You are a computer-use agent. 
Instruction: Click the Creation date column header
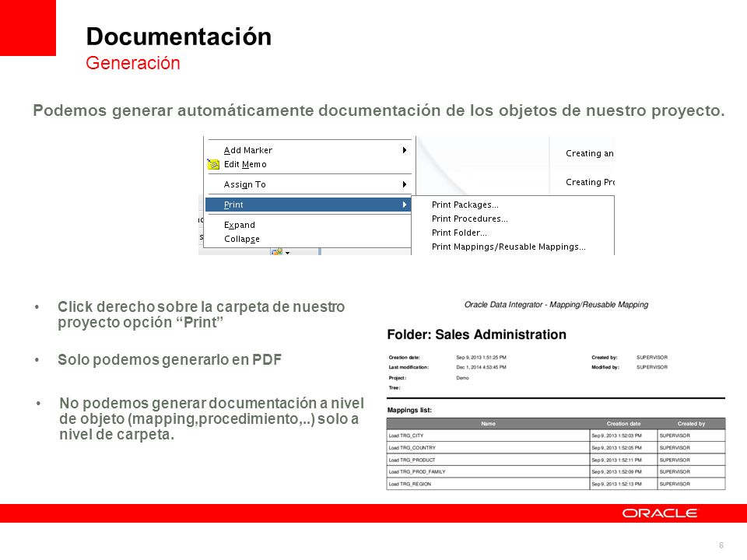coord(623,423)
